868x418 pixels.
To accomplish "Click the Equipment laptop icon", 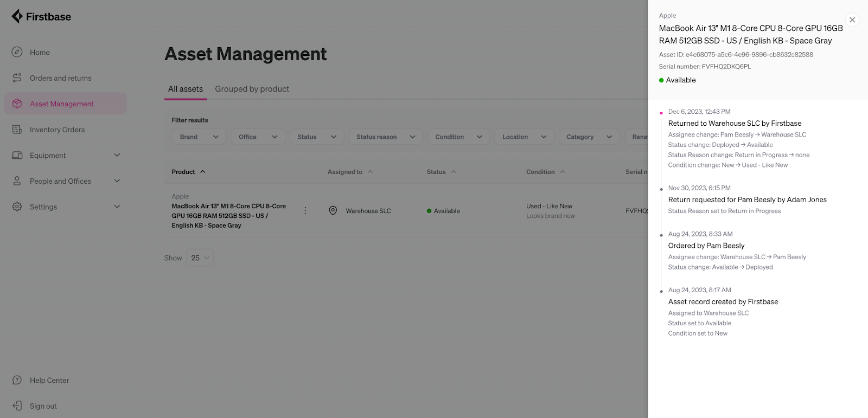I will pos(17,155).
